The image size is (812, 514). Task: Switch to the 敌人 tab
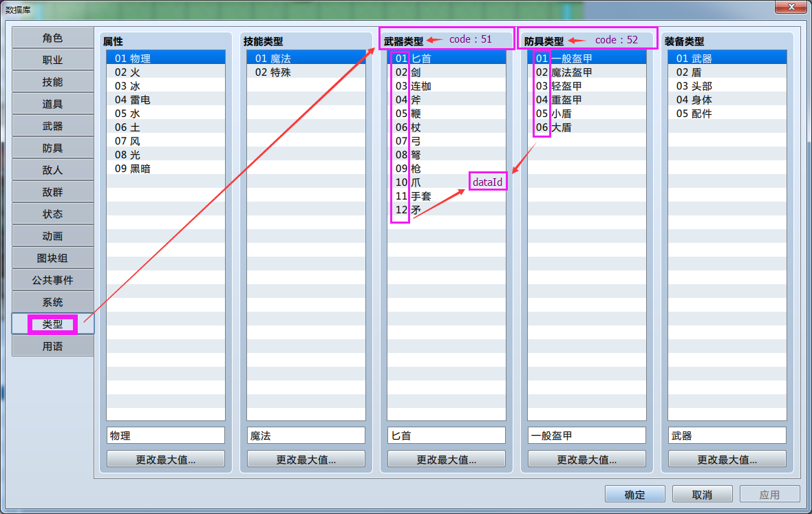point(52,170)
